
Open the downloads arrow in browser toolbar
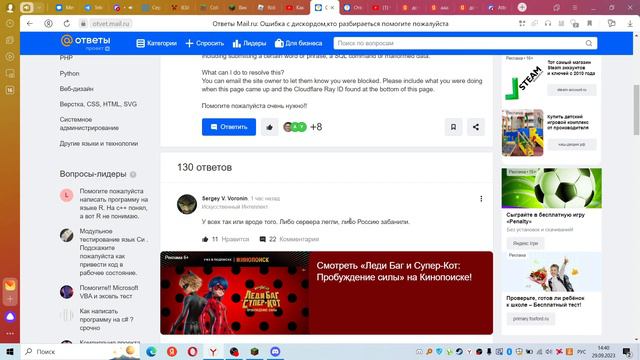pos(630,24)
